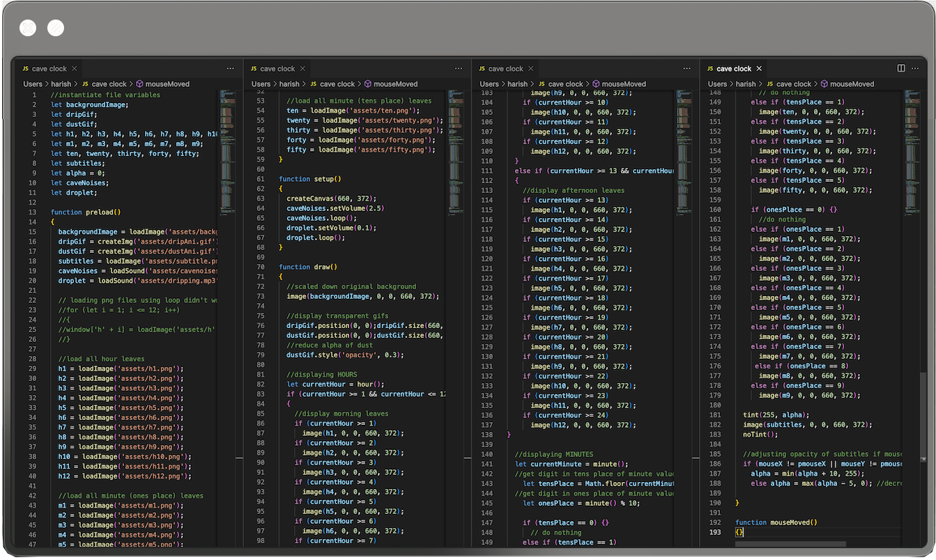Viewport: 936px width, 560px height.
Task: Close the cave clock tab in third group
Action: 531,68
